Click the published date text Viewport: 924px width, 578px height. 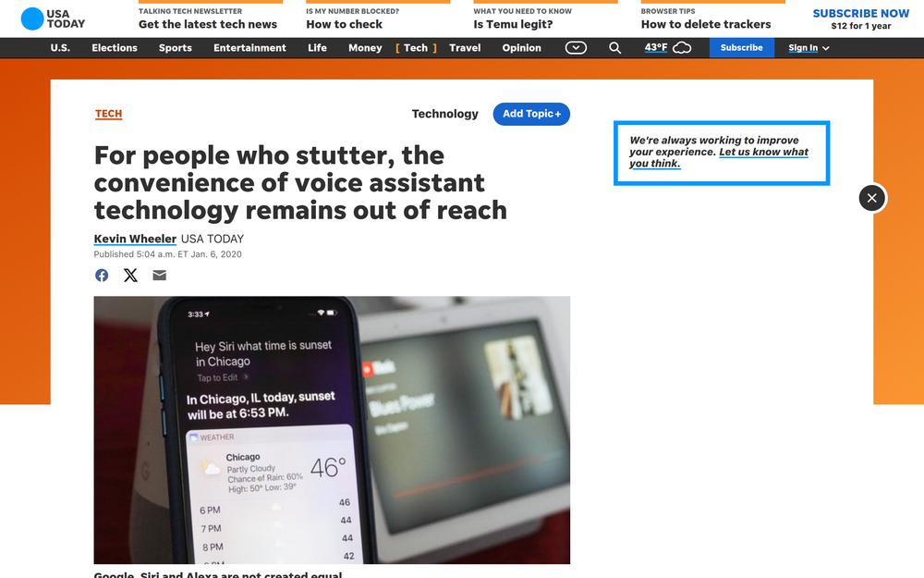(167, 254)
